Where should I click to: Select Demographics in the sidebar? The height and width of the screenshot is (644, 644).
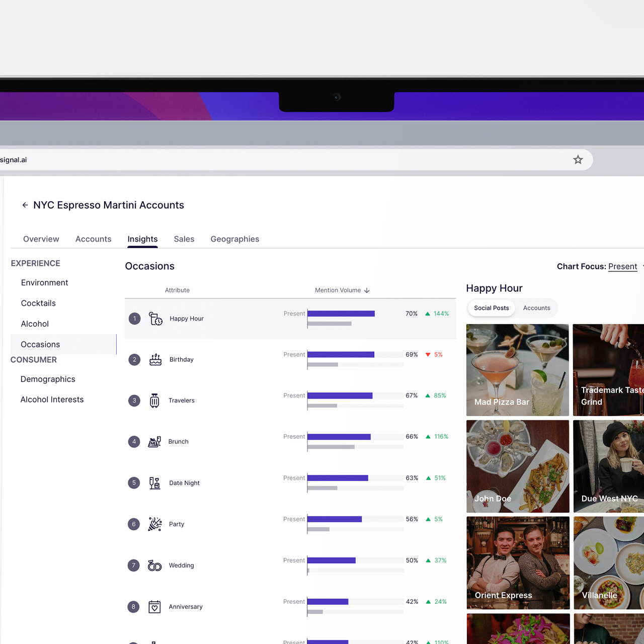(x=48, y=379)
